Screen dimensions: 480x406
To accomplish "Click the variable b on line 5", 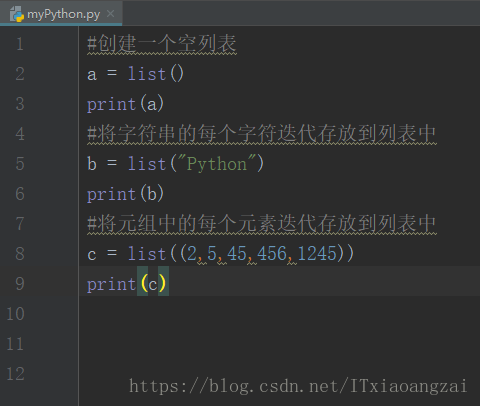I will coord(92,164).
